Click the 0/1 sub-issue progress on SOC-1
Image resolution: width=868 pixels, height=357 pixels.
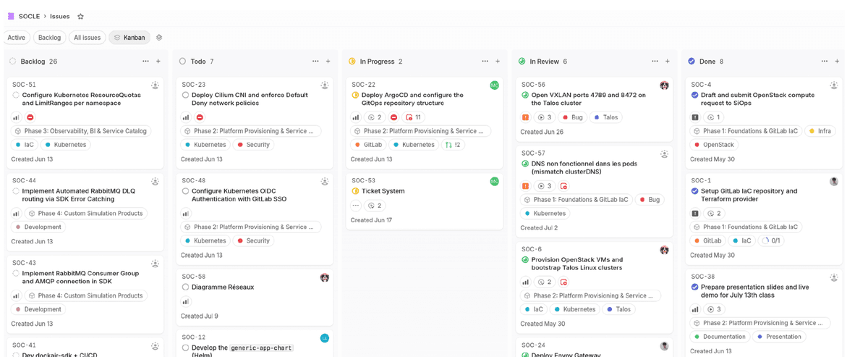click(x=771, y=240)
